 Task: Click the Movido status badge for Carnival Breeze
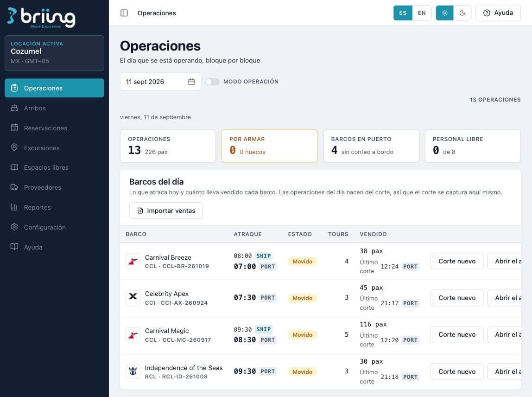click(302, 262)
